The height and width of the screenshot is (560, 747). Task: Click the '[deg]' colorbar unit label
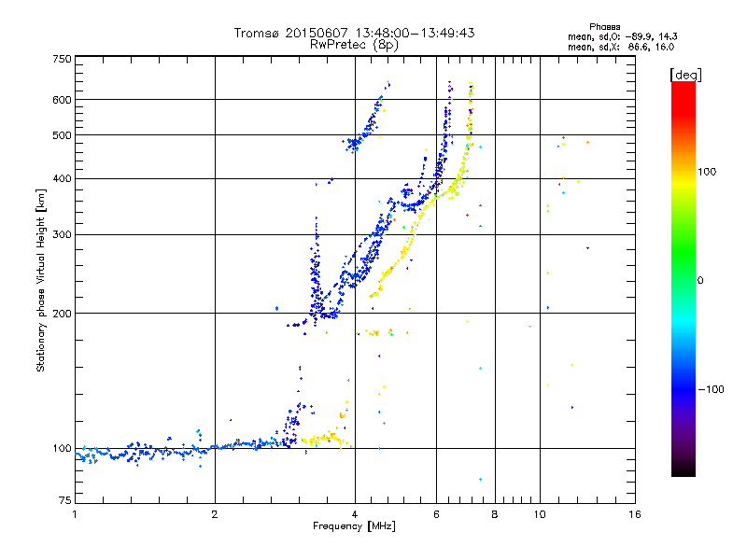pyautogui.click(x=685, y=75)
